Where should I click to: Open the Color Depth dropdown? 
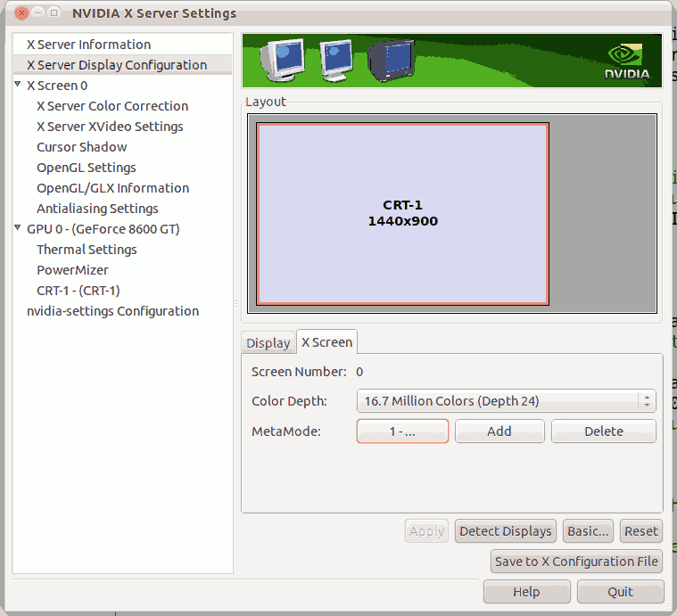tap(506, 401)
